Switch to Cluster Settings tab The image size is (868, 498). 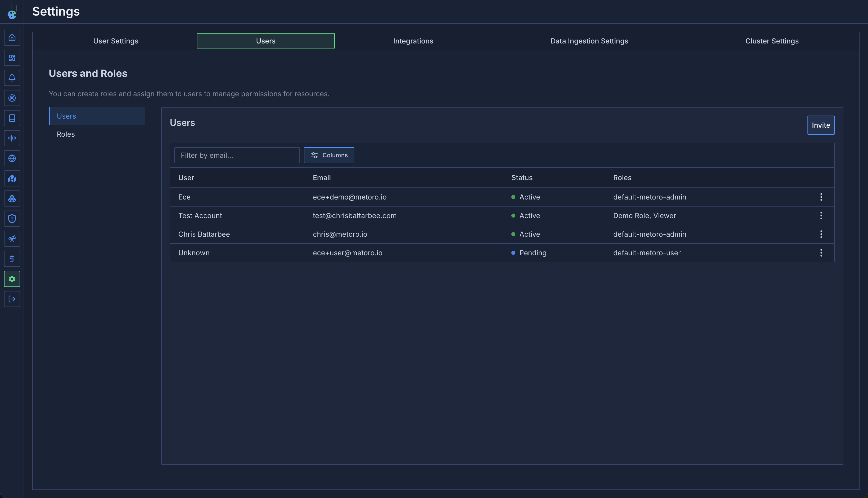click(772, 41)
